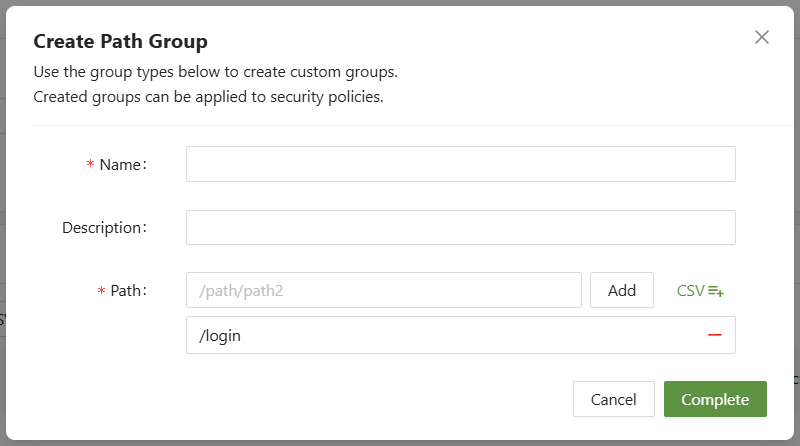Click the Name field label
This screenshot has height=446, width=800.
coord(122,165)
